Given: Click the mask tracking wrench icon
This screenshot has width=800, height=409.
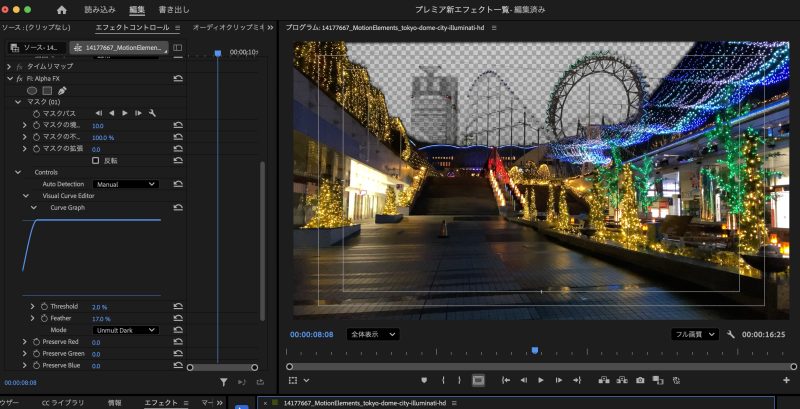Looking at the screenshot, I should 152,113.
